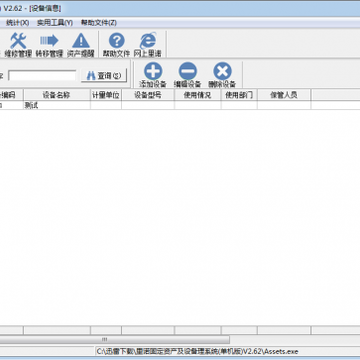The height and width of the screenshot is (360, 360).
Task: Open 资产提醒 warning triangle icon
Action: [81, 45]
